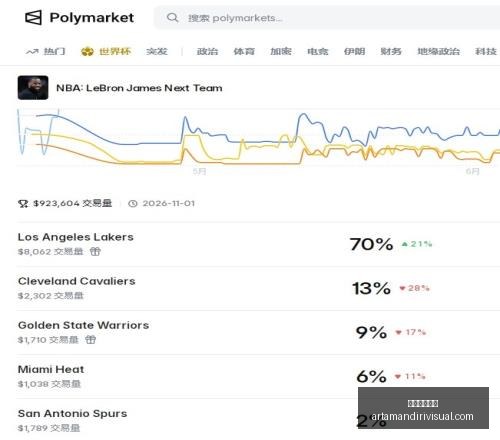Click the search magnifier icon
The width and height of the screenshot is (500, 440).
[x=172, y=17]
